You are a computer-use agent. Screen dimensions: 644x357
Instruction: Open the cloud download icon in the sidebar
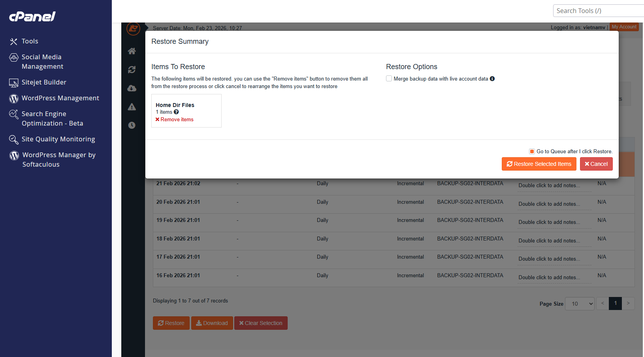tap(132, 88)
